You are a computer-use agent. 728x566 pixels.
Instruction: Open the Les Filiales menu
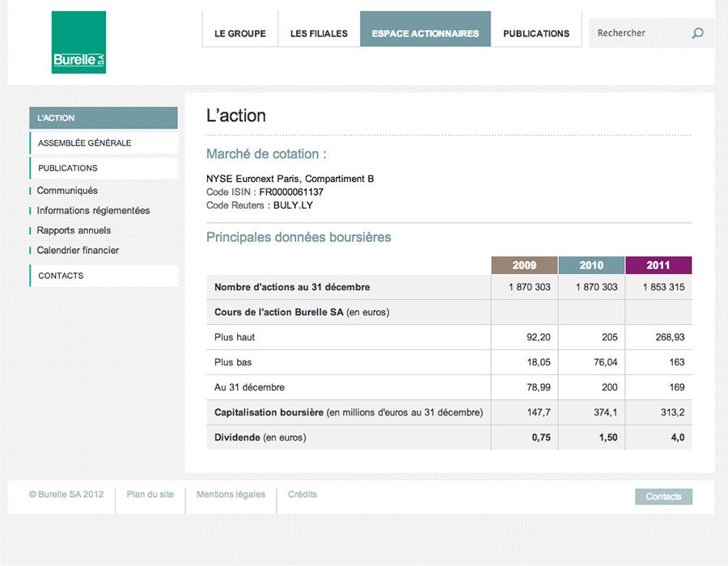(319, 33)
